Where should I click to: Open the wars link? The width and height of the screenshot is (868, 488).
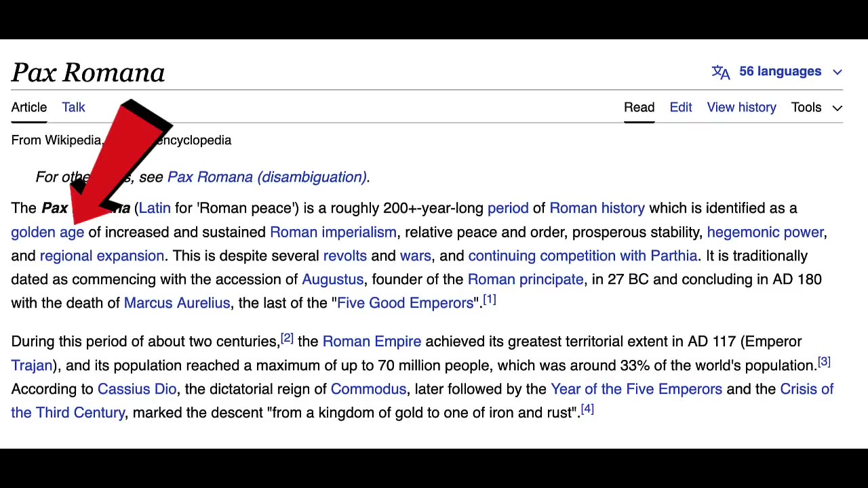coord(415,256)
